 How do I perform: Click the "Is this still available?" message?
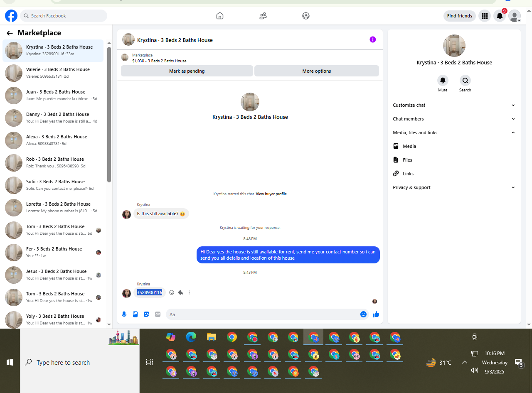(161, 214)
